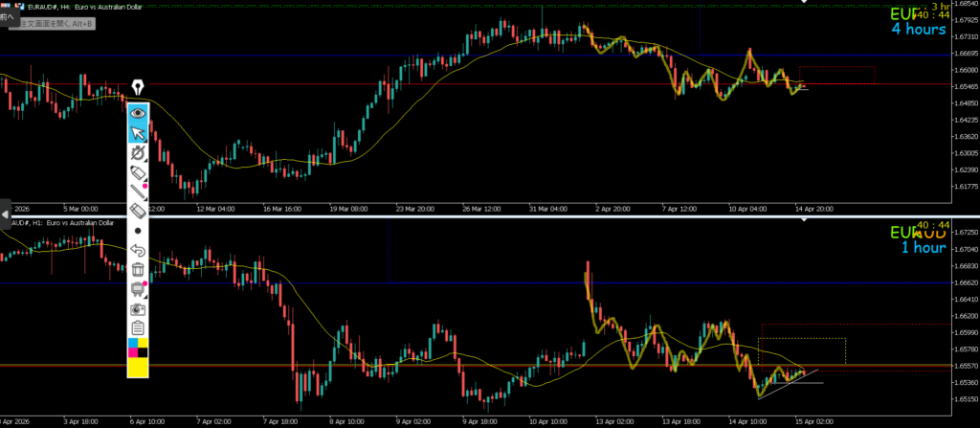This screenshot has width=980, height=428.
Task: Undo the last drawing stroke
Action: pyautogui.click(x=138, y=250)
